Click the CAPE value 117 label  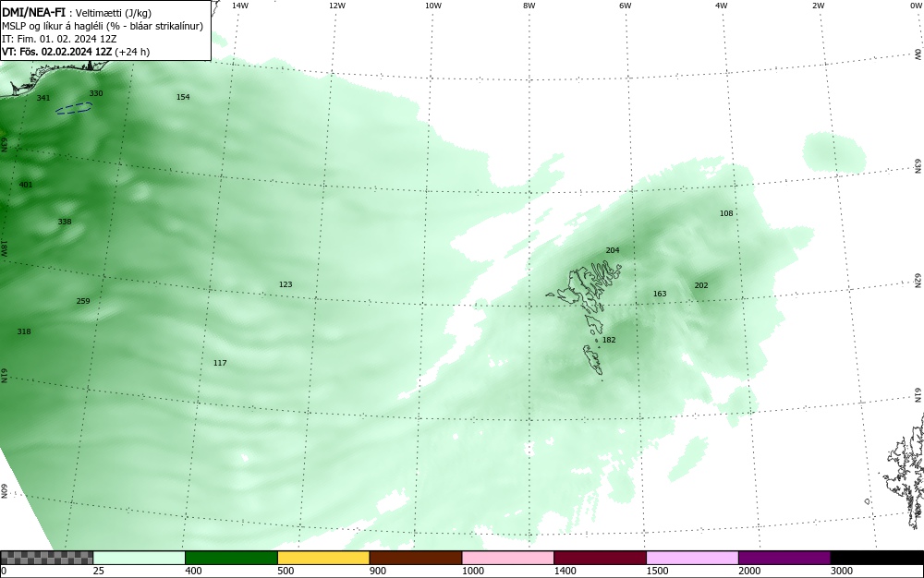[x=220, y=363]
